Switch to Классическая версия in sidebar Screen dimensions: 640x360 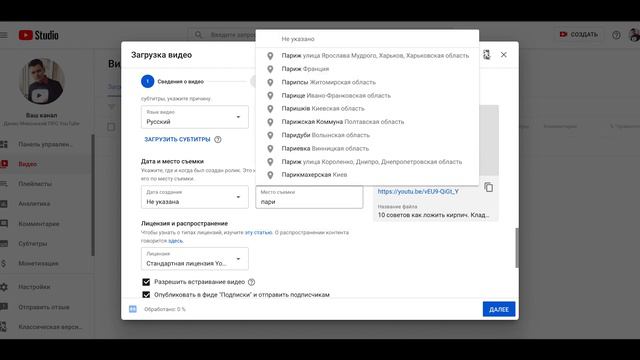coord(46,327)
